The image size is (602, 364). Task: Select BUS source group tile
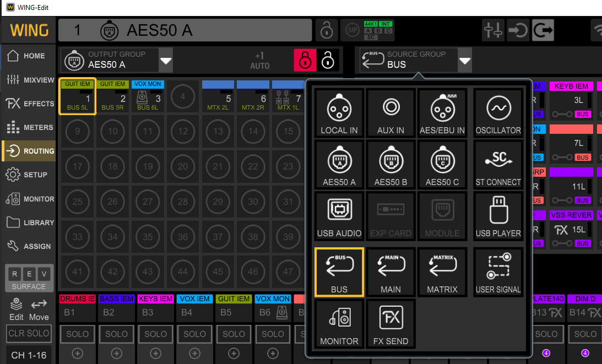(x=339, y=272)
